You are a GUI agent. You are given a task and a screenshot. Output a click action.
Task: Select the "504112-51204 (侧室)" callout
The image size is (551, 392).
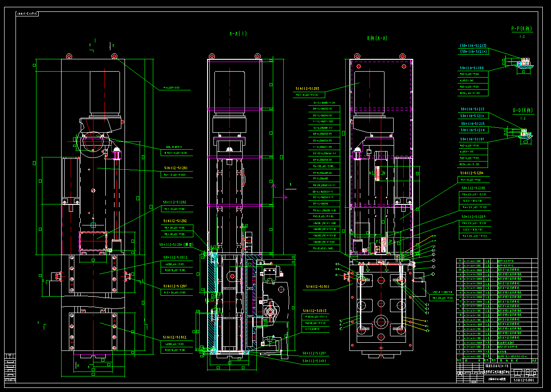[x=177, y=245]
